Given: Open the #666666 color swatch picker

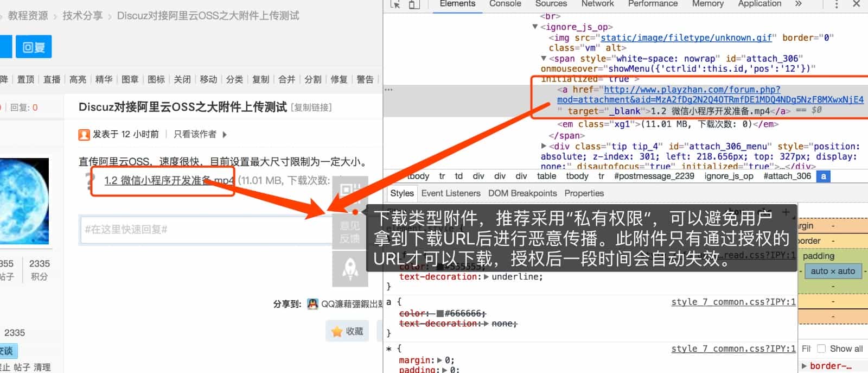Looking at the screenshot, I should pos(440,314).
